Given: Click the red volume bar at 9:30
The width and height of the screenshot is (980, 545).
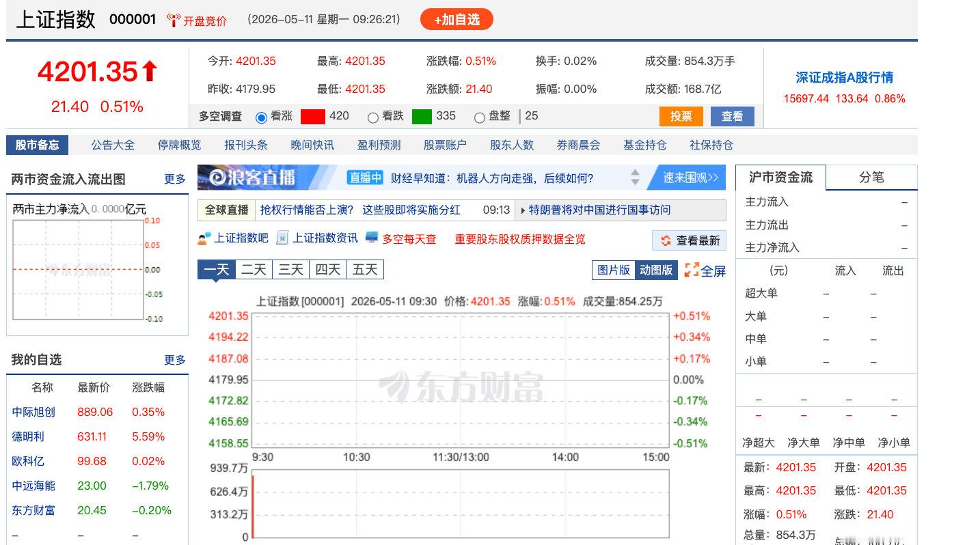Looking at the screenshot, I should (253, 507).
